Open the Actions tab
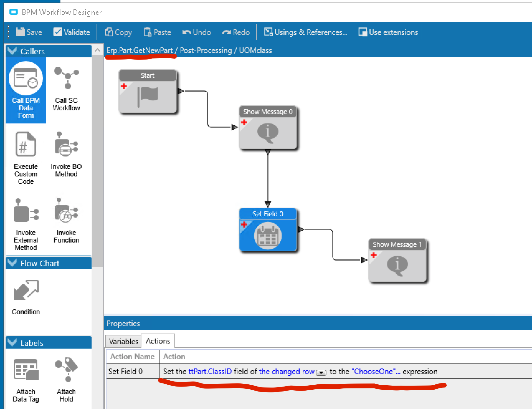This screenshot has height=409, width=532. [x=158, y=340]
